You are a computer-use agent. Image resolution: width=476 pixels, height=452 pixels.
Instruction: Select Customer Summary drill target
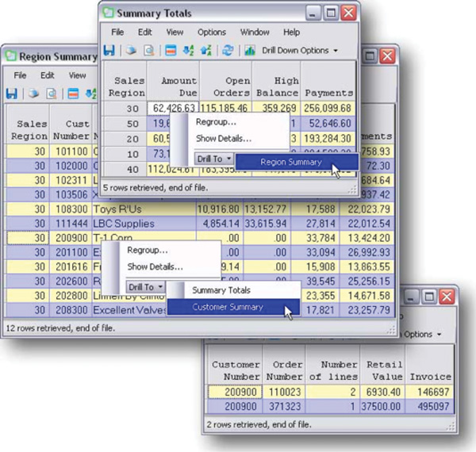233,307
